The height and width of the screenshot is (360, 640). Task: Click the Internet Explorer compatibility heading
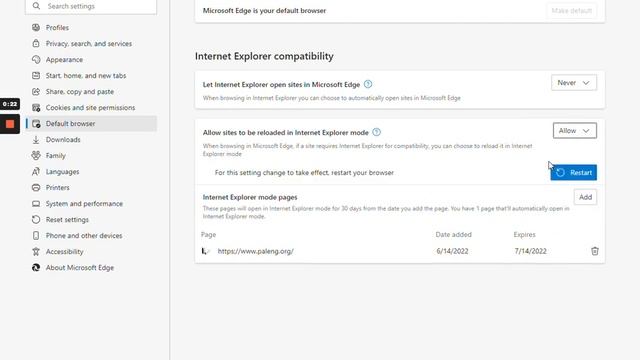click(x=264, y=56)
